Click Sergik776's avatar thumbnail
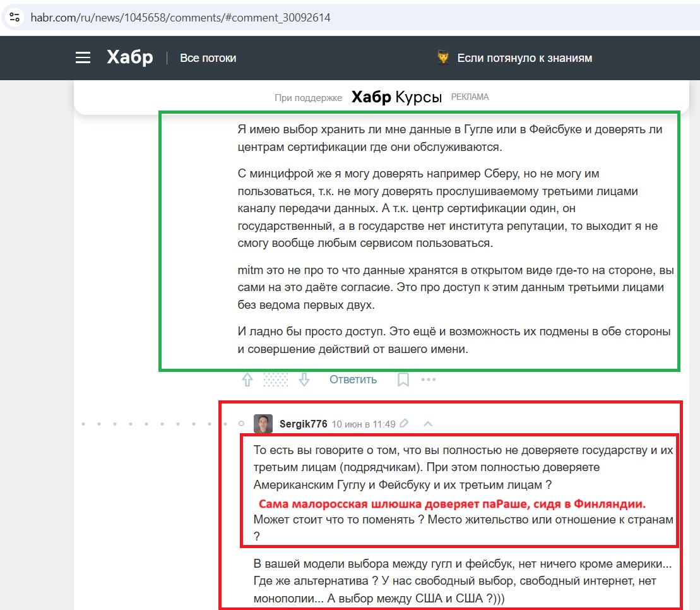This screenshot has height=610, width=700. coord(263,423)
